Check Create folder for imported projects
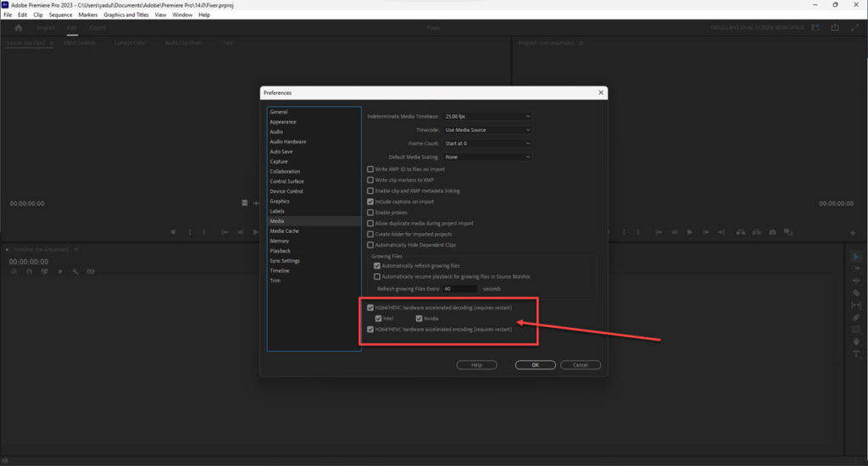 click(370, 234)
